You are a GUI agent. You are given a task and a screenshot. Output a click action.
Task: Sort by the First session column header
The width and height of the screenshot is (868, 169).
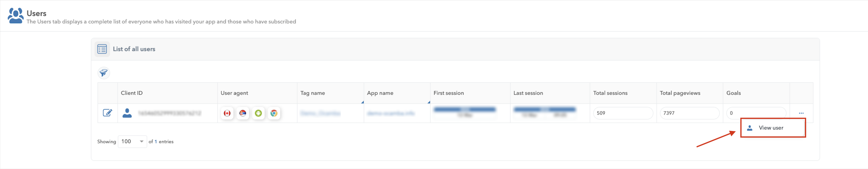(x=448, y=93)
